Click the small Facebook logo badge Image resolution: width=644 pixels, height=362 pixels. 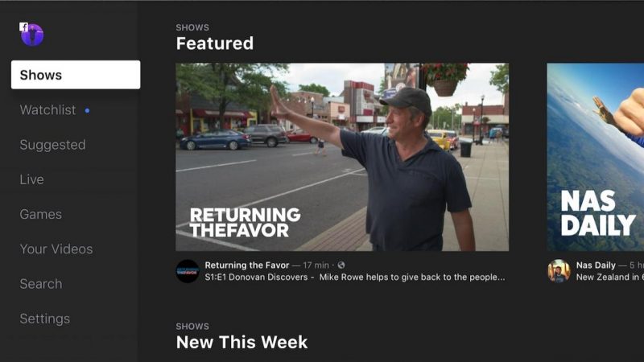pyautogui.click(x=24, y=27)
